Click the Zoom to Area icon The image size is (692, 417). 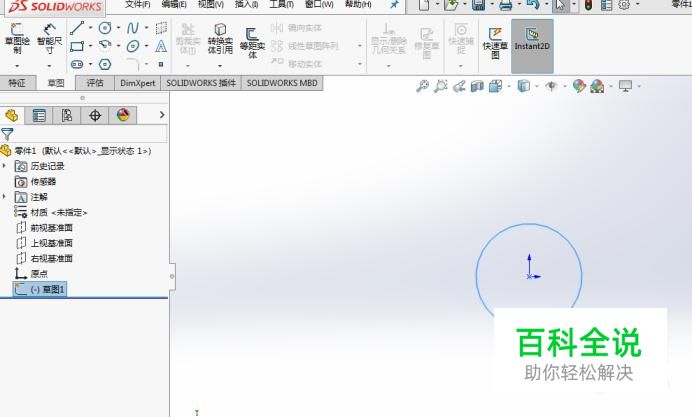[440, 86]
